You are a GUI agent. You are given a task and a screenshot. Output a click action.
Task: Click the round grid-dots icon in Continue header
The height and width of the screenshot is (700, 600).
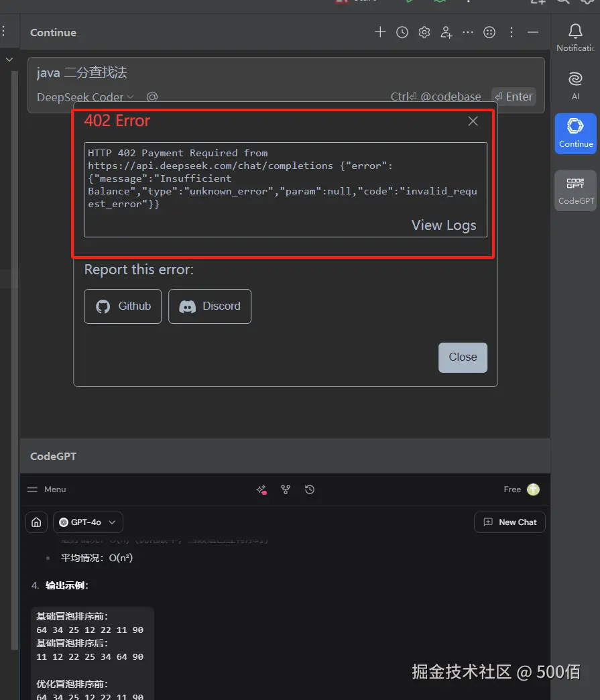[489, 32]
